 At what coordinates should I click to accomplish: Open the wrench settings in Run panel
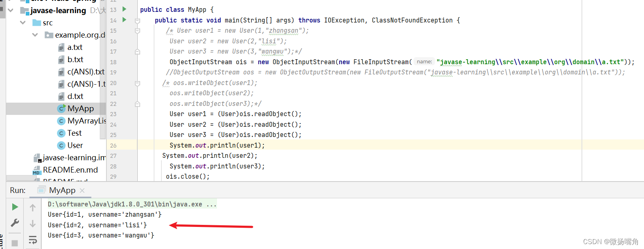pyautogui.click(x=15, y=223)
